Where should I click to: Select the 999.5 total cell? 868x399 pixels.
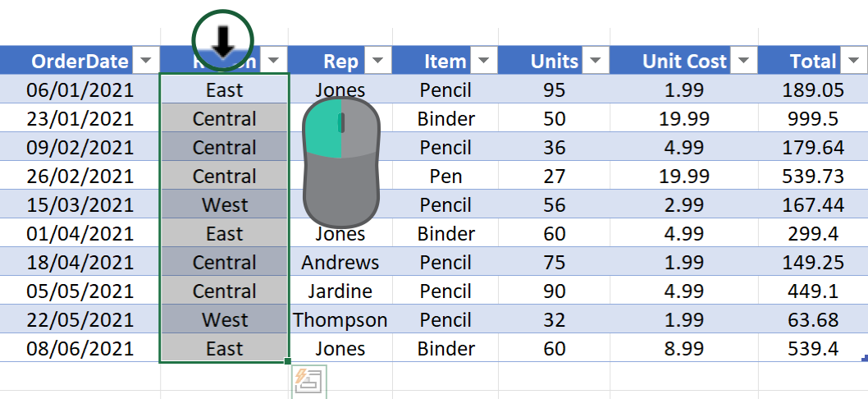(812, 119)
